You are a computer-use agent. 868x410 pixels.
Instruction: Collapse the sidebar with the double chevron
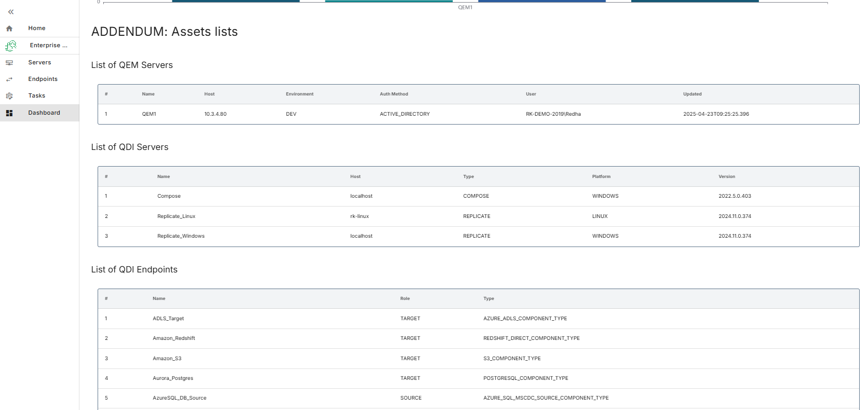pyautogui.click(x=11, y=12)
